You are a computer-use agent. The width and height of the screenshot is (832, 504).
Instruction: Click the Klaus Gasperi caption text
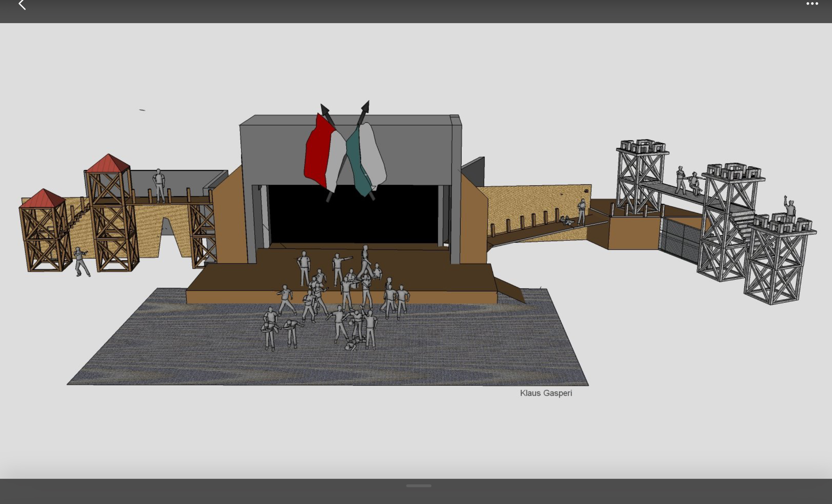pos(546,393)
